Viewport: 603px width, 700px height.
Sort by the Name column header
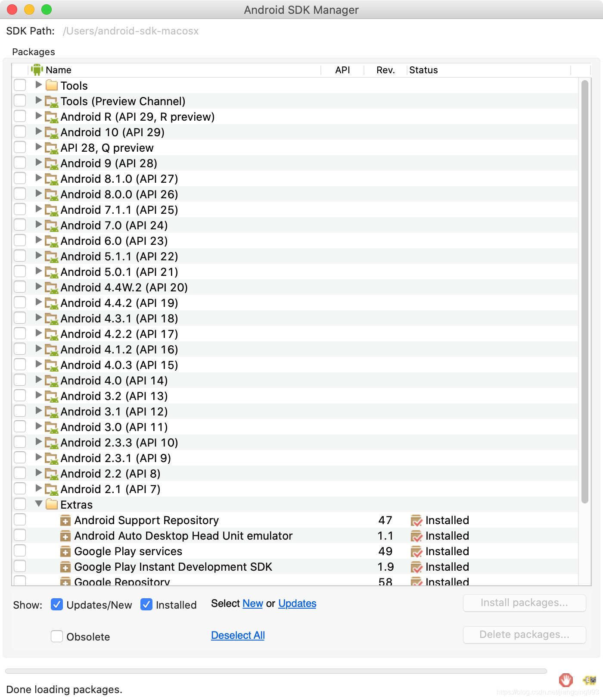175,70
